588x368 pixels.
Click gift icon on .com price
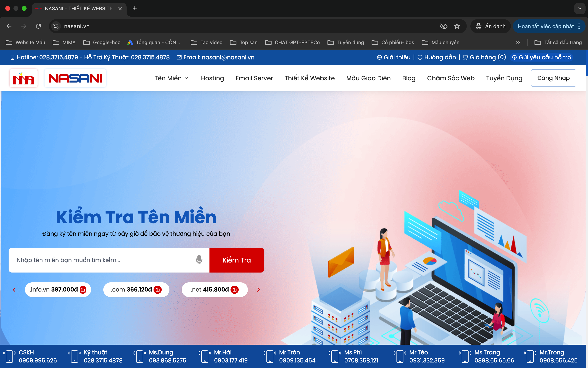click(x=158, y=290)
